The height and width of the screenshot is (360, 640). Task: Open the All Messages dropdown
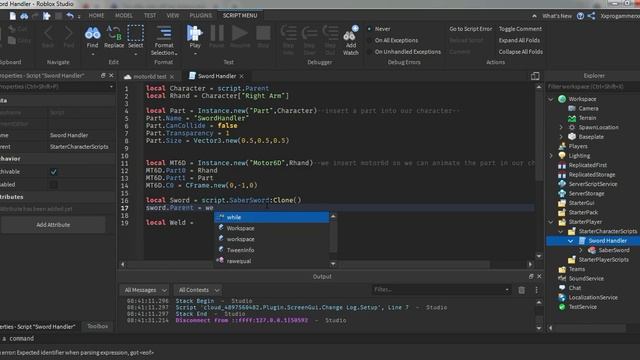point(145,290)
